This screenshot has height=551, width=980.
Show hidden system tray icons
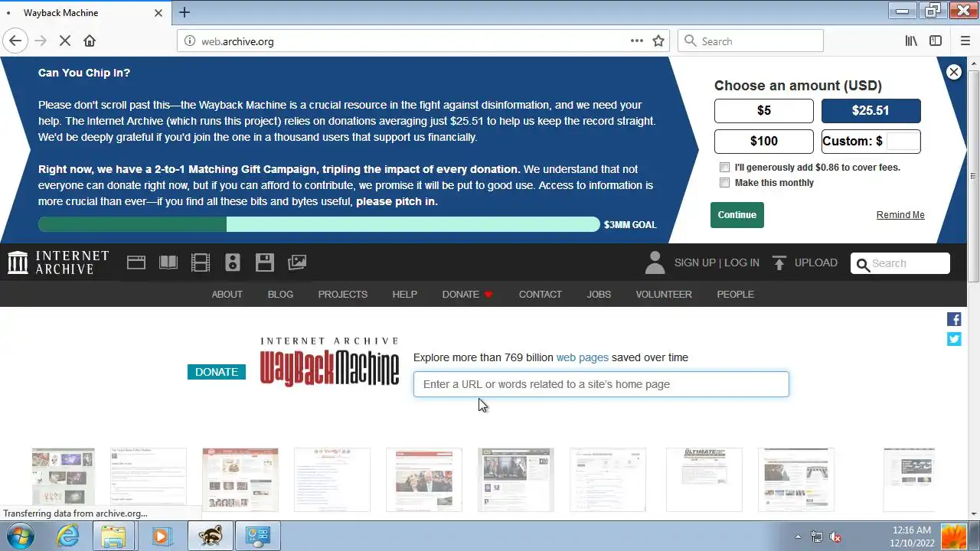click(x=798, y=537)
